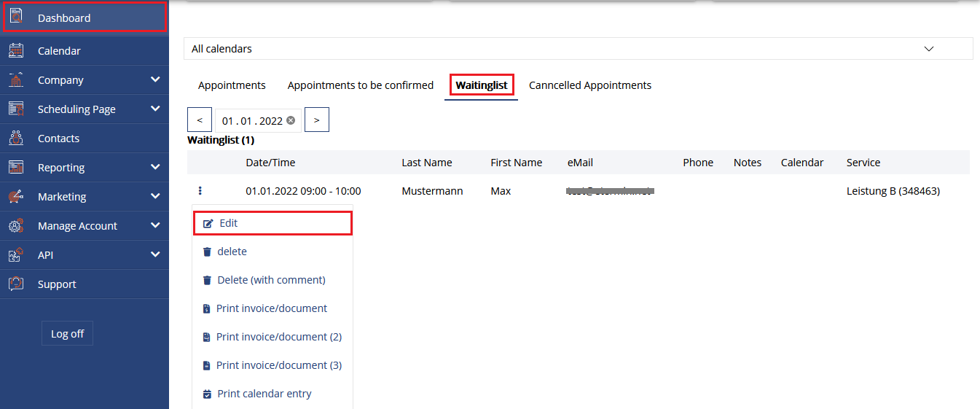
Task: Open the Canncelled Appointments tab
Action: 590,85
